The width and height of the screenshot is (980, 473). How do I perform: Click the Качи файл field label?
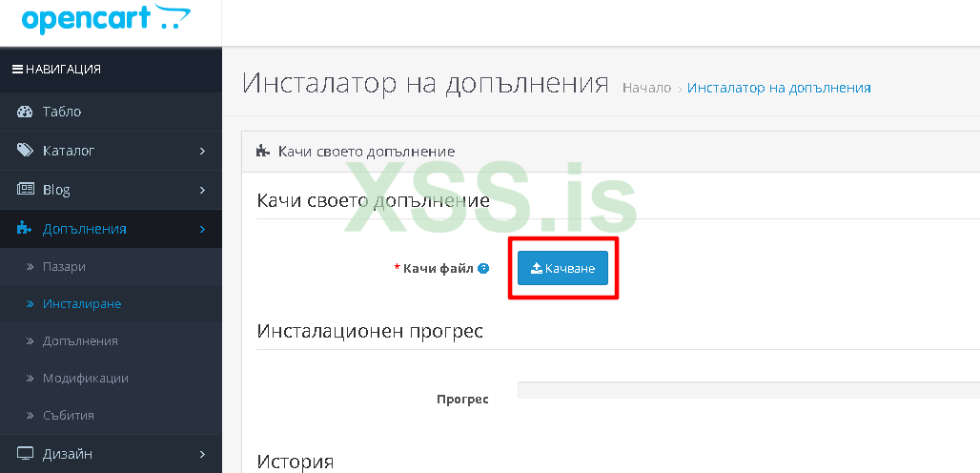439,268
